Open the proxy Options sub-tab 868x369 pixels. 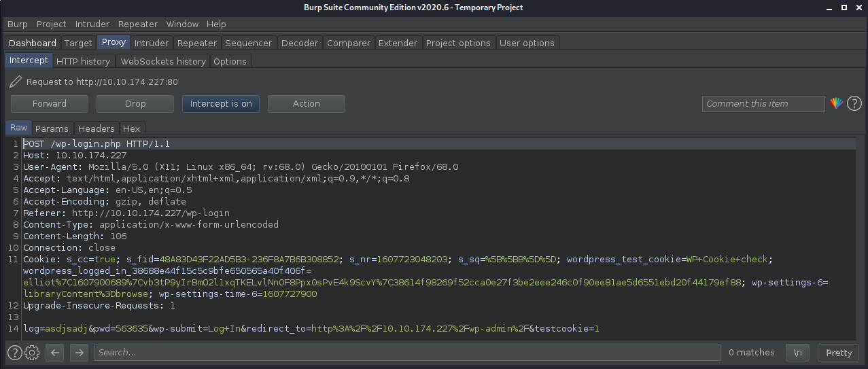coord(230,61)
